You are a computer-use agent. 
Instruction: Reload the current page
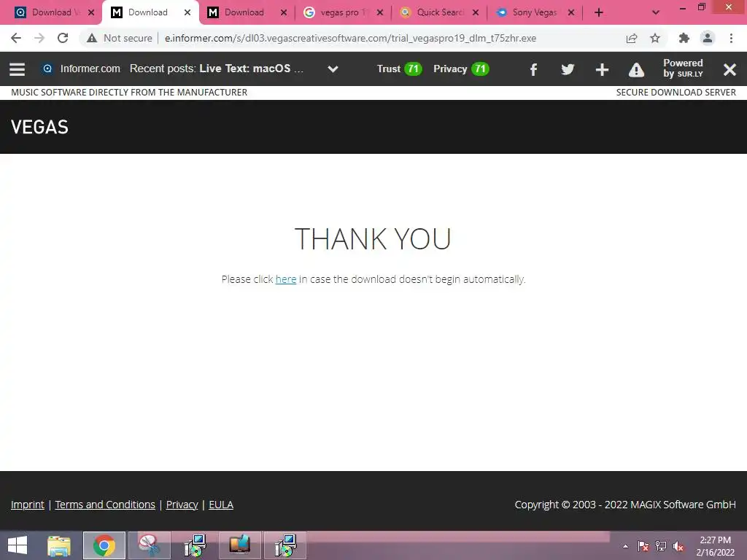(63, 38)
